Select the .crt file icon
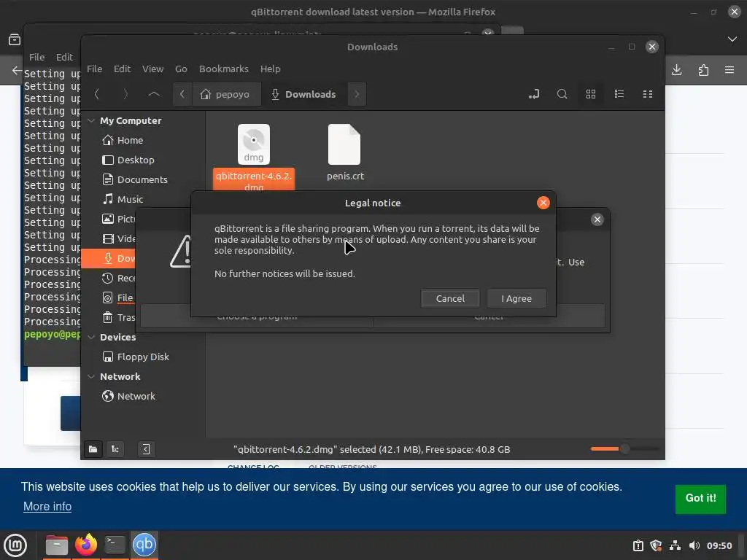The image size is (747, 560). [344, 144]
